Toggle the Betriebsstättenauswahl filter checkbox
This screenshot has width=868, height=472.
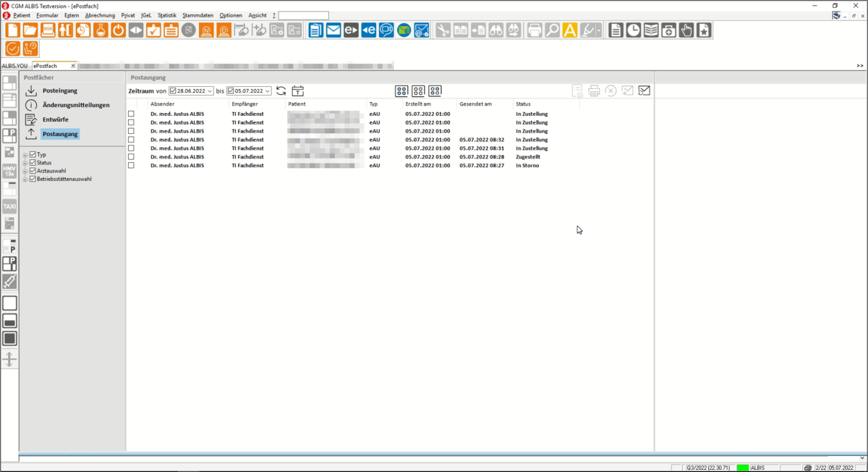(33, 179)
